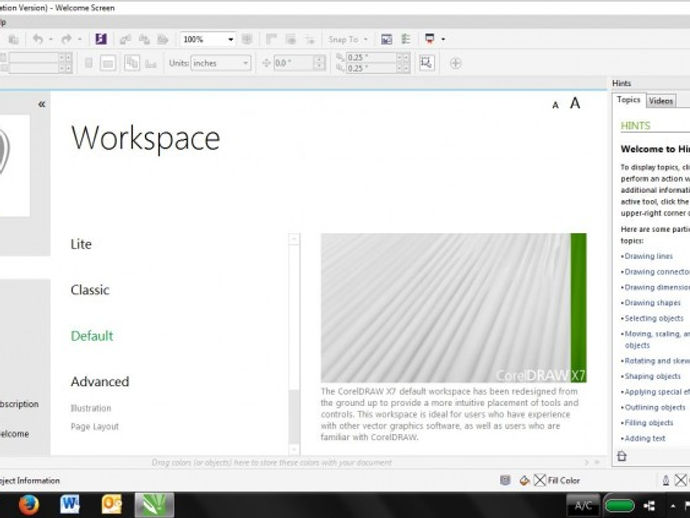Click the Show Grid icon
This screenshot has width=690, height=518.
pos(290,39)
